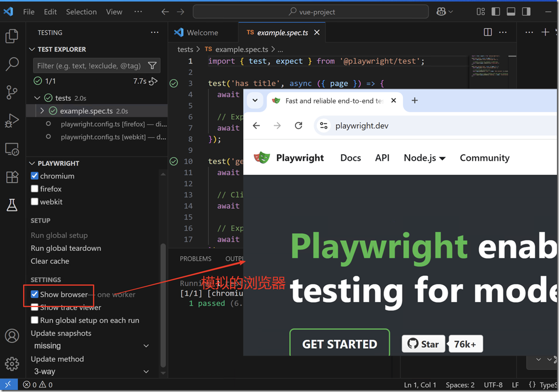The image size is (559, 392).
Task: Open Docs link on Playwright site
Action: coord(351,158)
